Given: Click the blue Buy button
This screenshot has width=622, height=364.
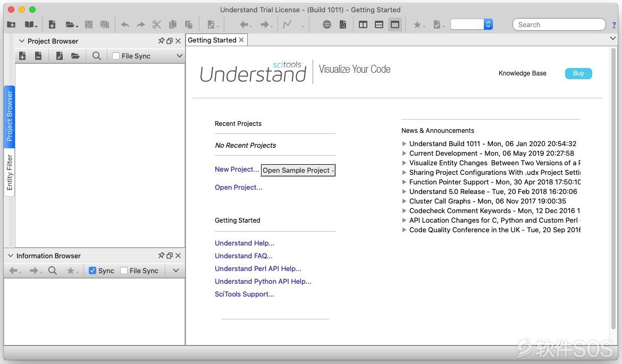Looking at the screenshot, I should click(x=578, y=73).
